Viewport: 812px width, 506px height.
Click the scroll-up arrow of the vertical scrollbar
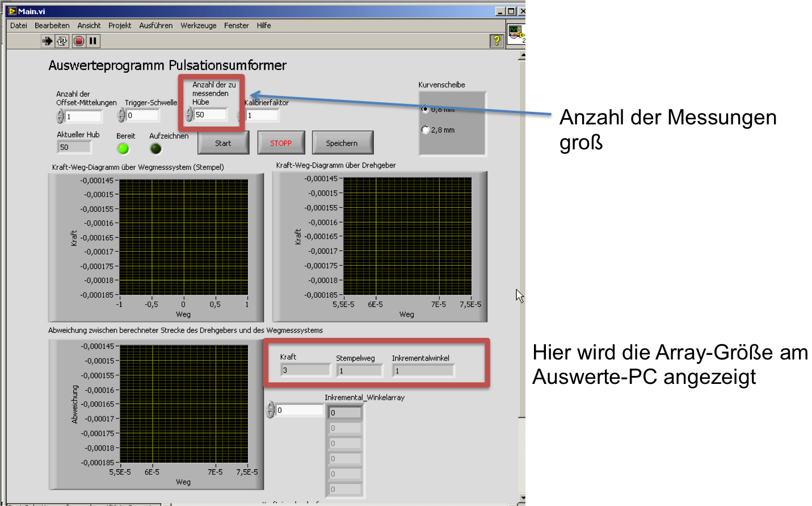click(522, 55)
